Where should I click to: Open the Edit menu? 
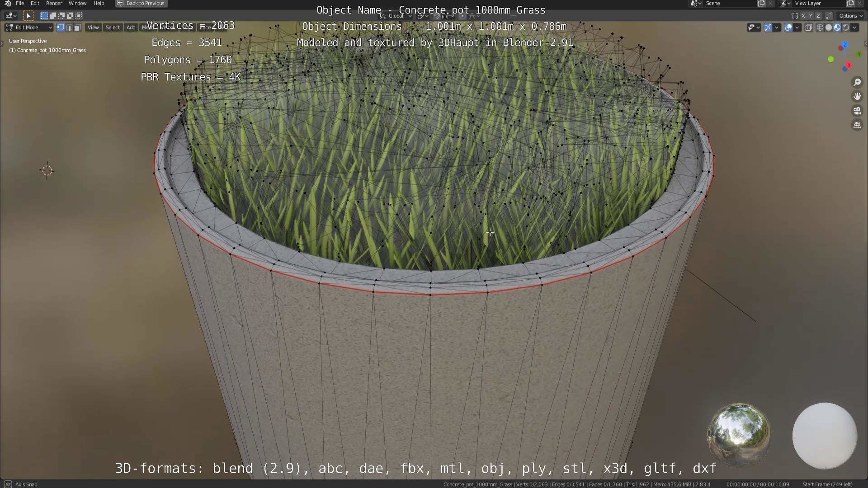click(35, 3)
